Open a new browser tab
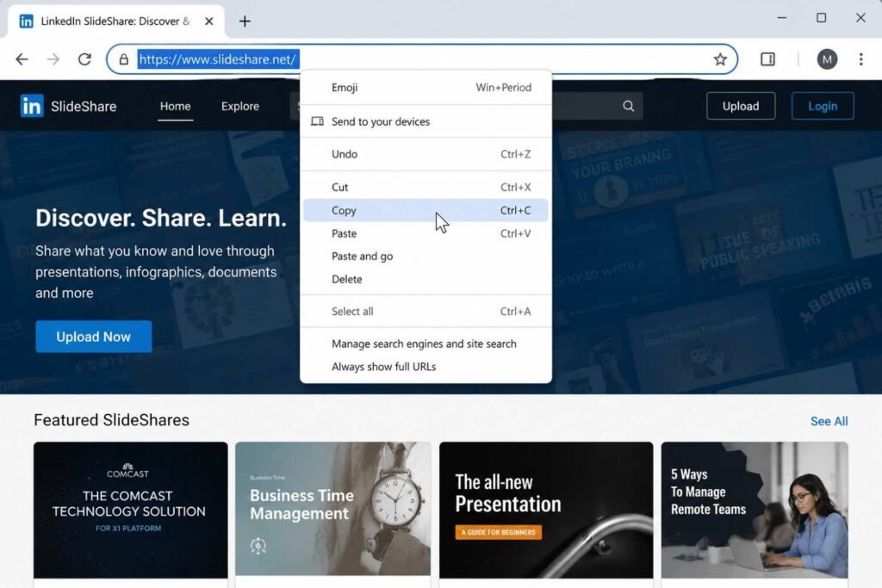 coord(245,22)
